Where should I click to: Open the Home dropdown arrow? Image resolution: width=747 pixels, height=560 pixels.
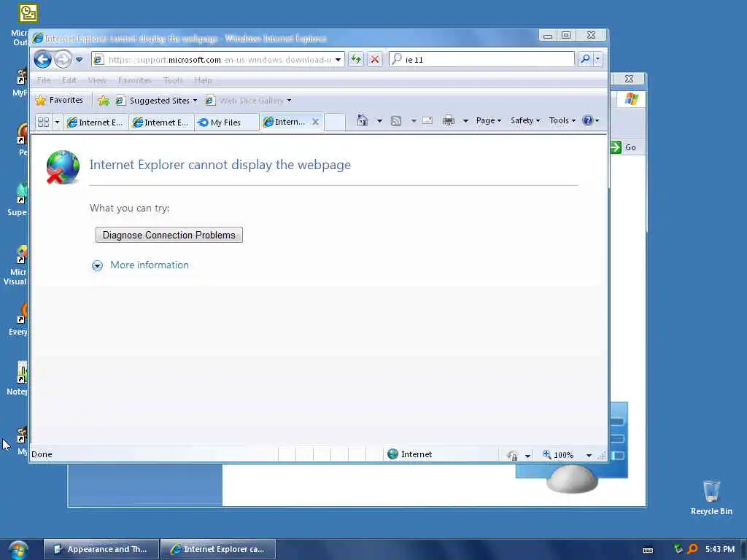pyautogui.click(x=379, y=121)
